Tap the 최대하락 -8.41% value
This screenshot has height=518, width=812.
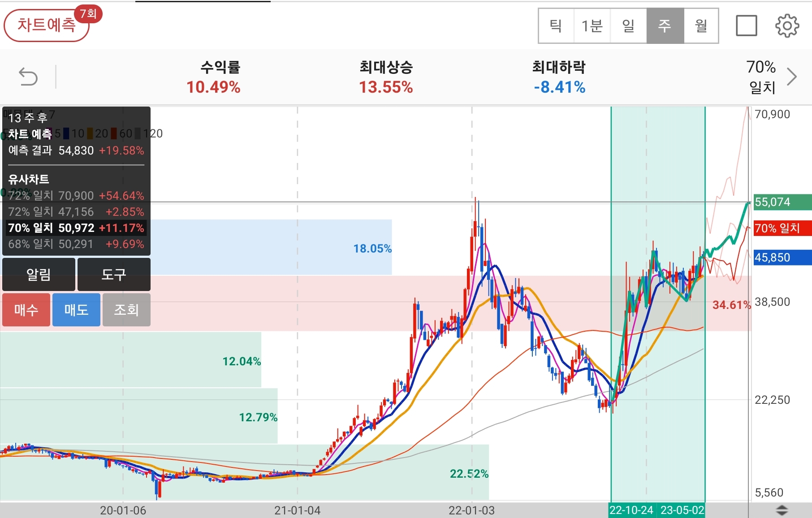(x=559, y=87)
